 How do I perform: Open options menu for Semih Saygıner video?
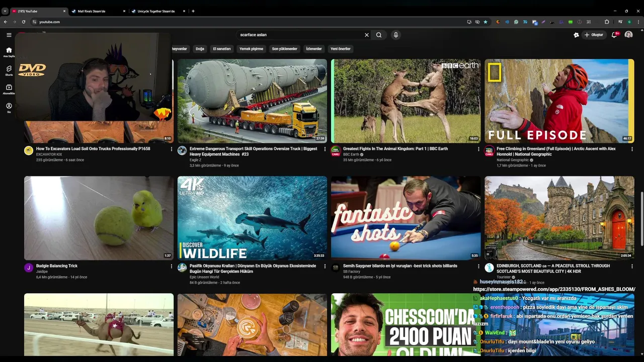(478, 266)
